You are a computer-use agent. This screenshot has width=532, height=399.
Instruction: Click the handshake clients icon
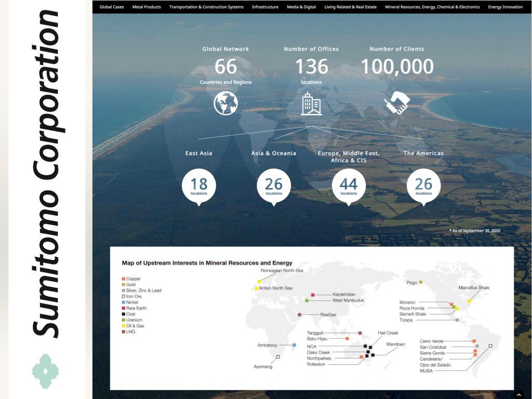click(397, 103)
